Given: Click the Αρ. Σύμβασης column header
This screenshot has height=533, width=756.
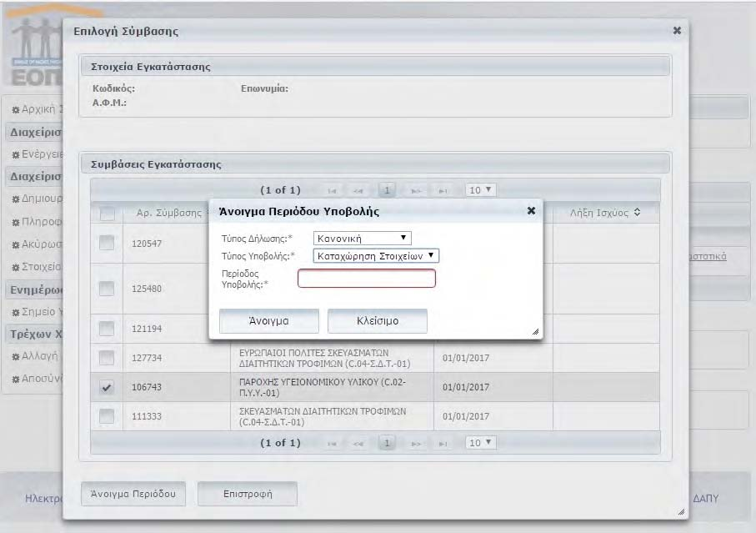Looking at the screenshot, I should (x=168, y=213).
